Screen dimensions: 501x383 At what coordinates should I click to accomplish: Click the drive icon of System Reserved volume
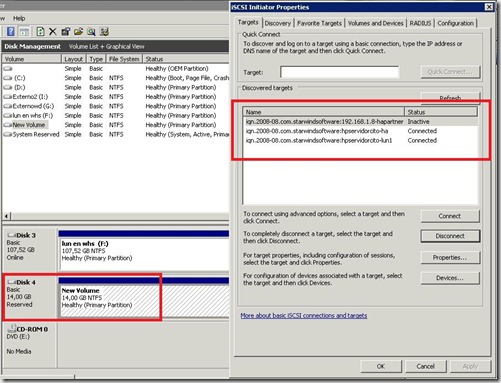(8, 134)
